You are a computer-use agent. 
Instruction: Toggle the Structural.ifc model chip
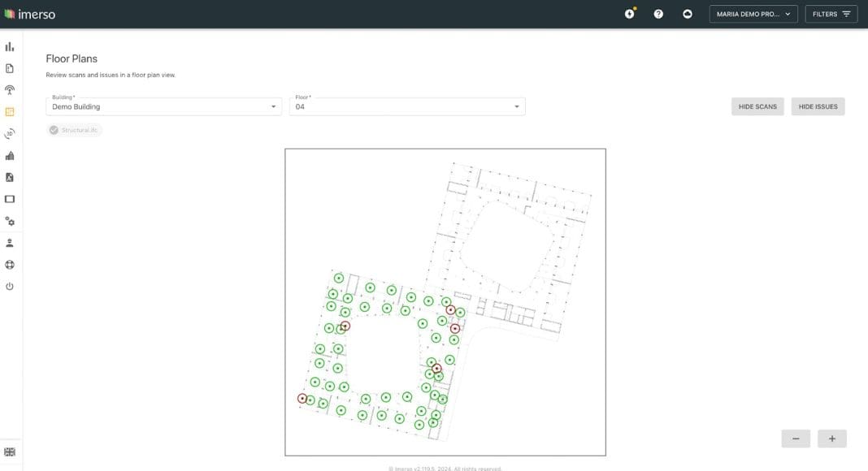click(x=74, y=130)
